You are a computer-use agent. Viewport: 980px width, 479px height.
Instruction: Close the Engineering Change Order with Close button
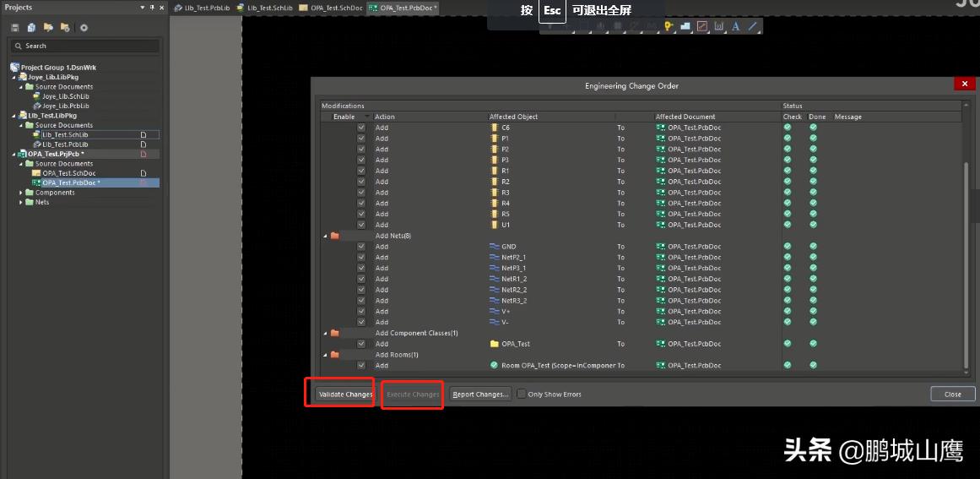point(952,394)
